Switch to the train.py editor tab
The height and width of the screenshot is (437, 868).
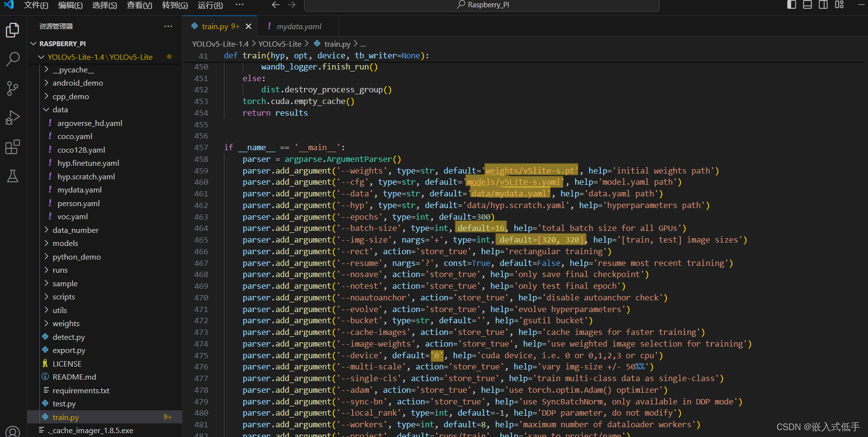point(220,26)
